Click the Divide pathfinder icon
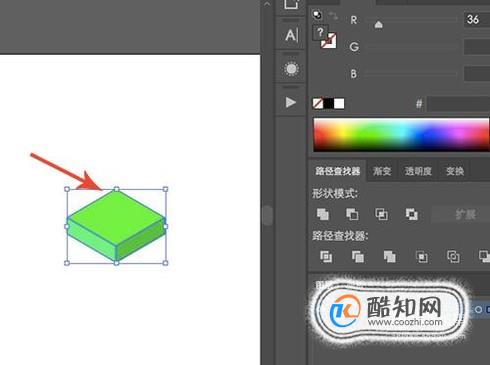The image size is (490, 365). tap(326, 257)
